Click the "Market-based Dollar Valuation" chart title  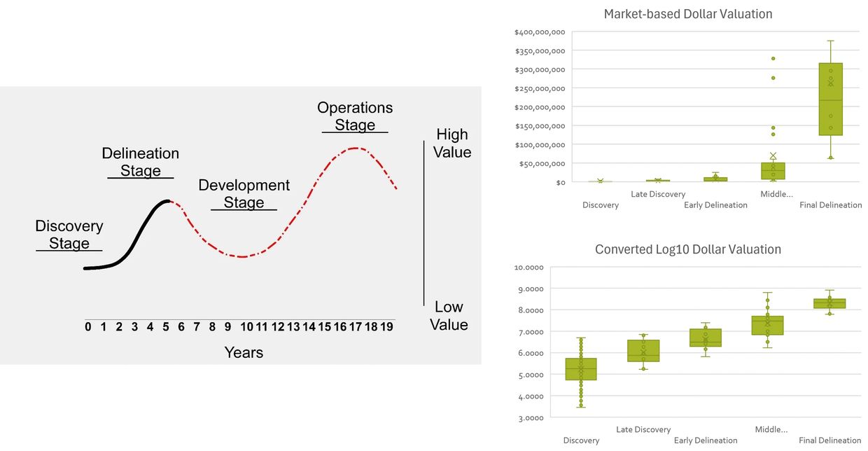coord(687,14)
